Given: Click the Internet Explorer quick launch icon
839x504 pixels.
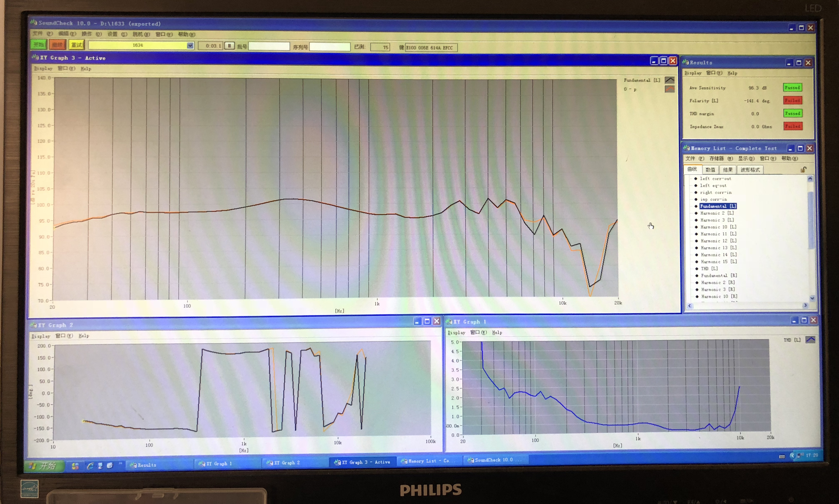Looking at the screenshot, I should (x=90, y=466).
